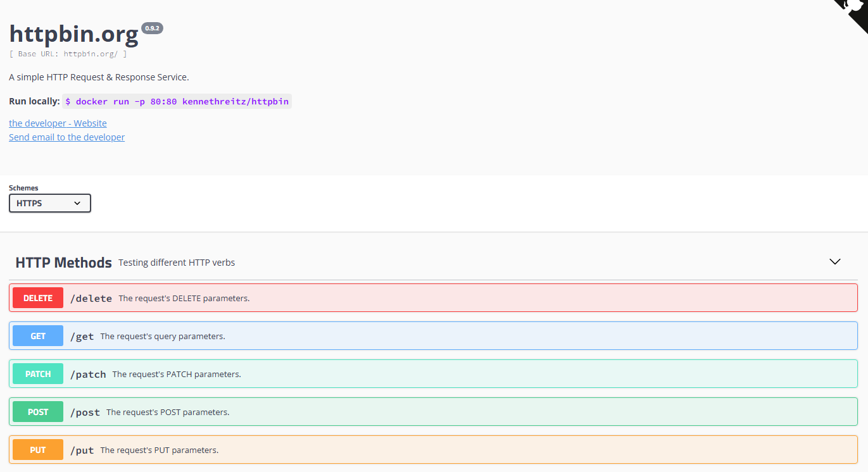The width and height of the screenshot is (868, 472).
Task: Click the Schemes label
Action: click(x=23, y=188)
